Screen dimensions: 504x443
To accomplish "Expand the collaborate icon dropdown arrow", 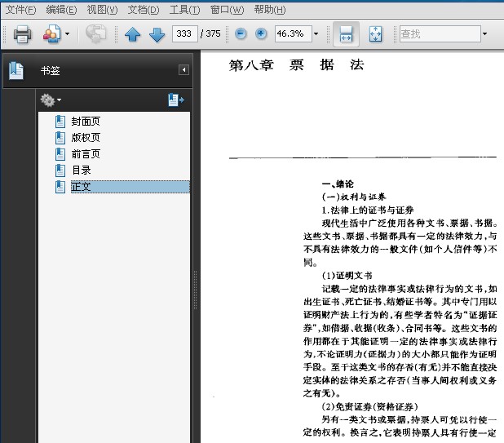I will tap(67, 33).
